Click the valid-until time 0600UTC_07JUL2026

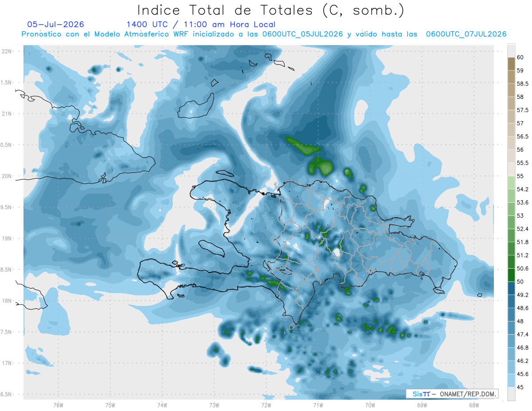click(466, 34)
